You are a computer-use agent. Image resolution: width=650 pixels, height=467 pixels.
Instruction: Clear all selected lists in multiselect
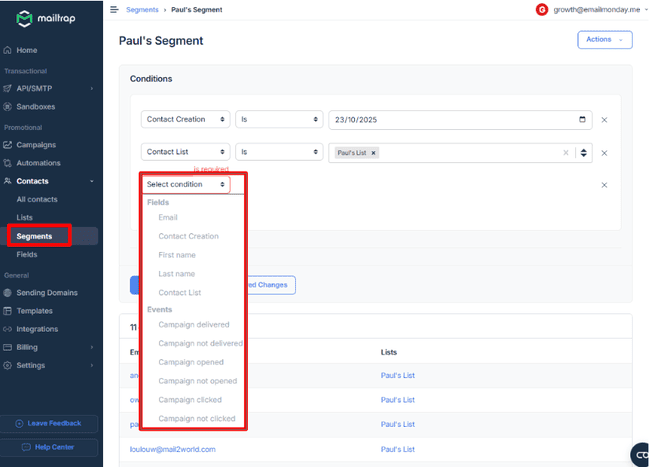(x=566, y=153)
